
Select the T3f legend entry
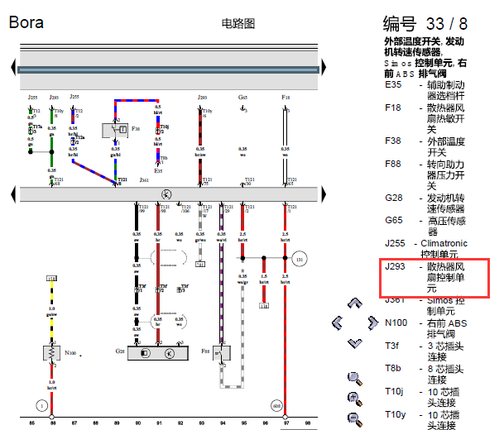(425, 351)
